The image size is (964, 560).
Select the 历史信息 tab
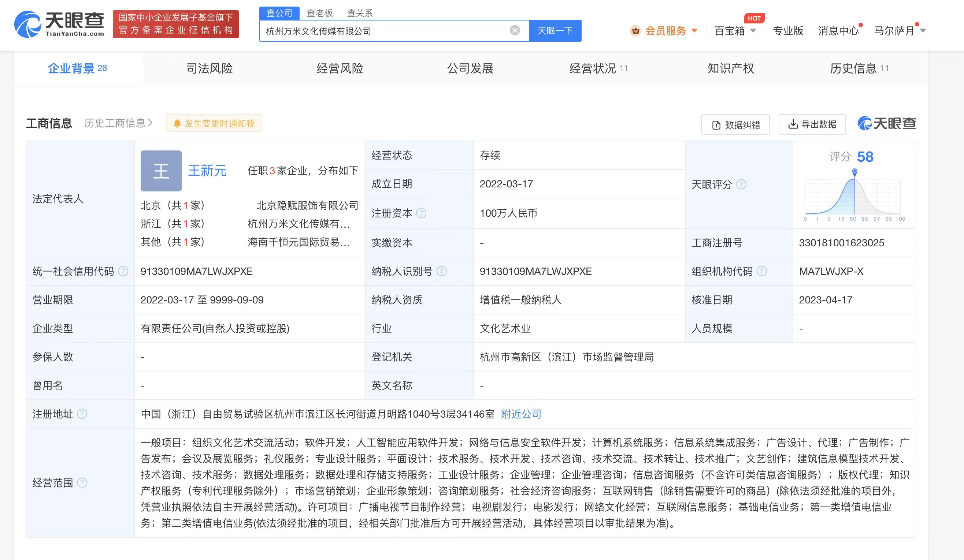pyautogui.click(x=859, y=68)
